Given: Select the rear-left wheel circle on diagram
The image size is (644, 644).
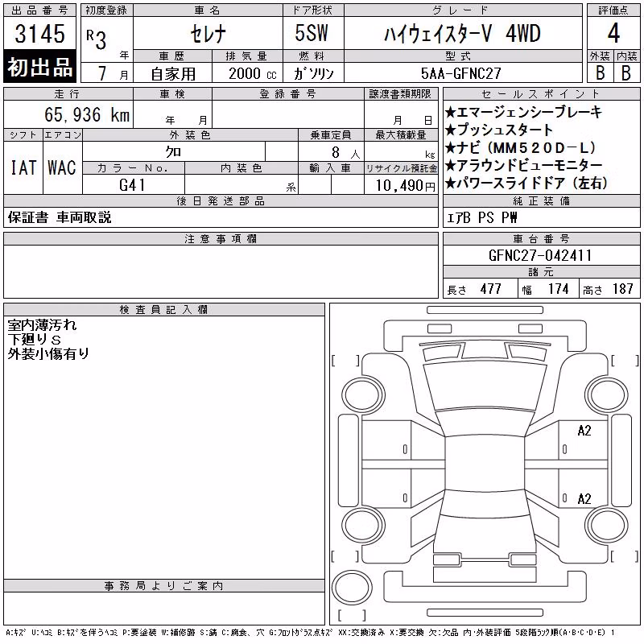Looking at the screenshot, I should coord(364,525).
